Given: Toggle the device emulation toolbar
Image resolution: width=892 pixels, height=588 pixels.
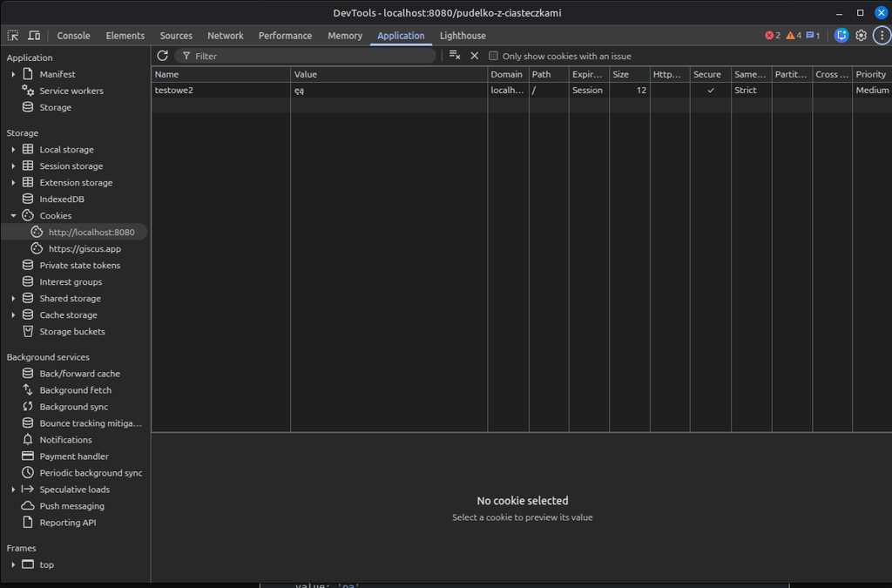Looking at the screenshot, I should (32, 35).
